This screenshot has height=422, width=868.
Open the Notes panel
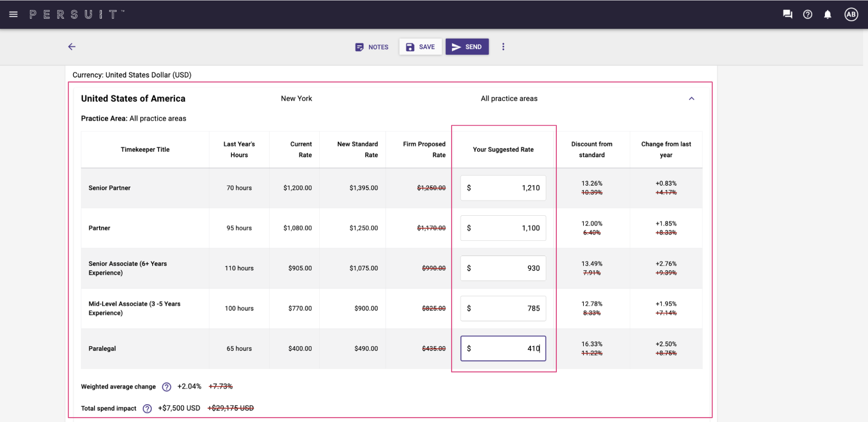click(x=372, y=47)
